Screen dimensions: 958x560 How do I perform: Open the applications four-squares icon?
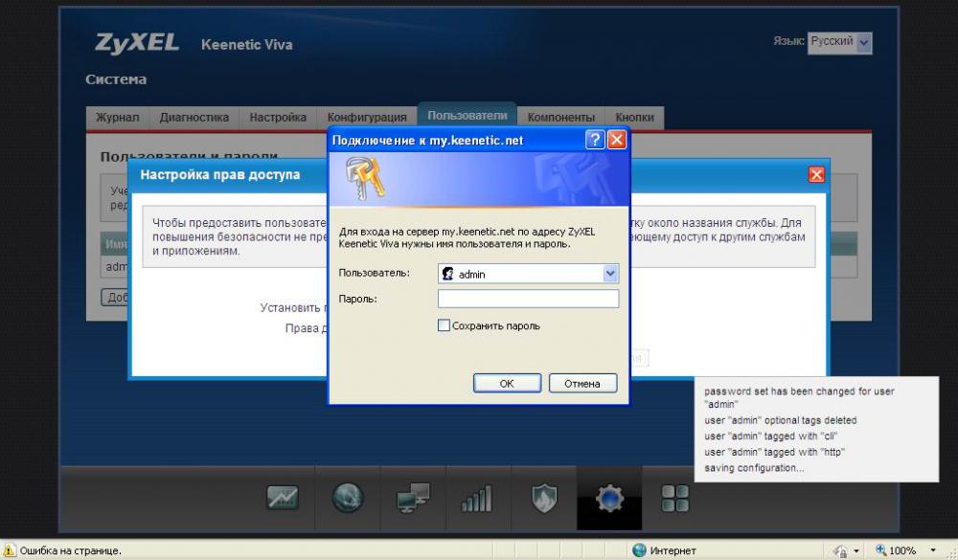pos(675,499)
